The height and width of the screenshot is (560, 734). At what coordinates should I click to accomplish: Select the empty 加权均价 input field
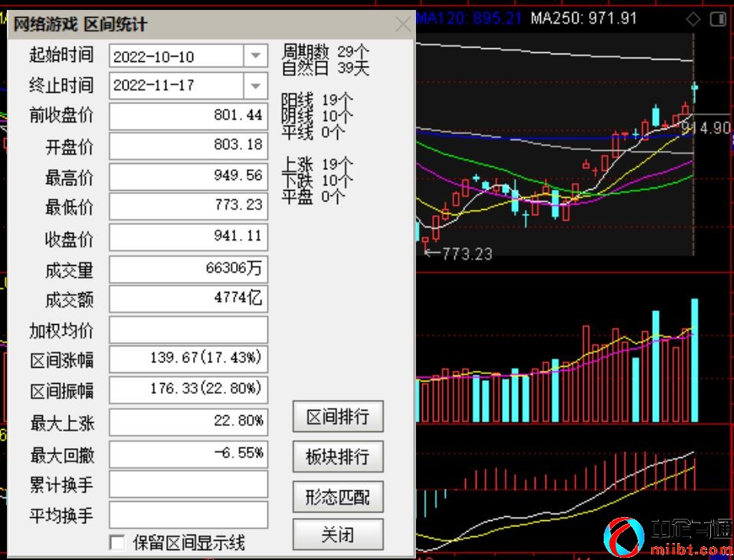click(188, 329)
